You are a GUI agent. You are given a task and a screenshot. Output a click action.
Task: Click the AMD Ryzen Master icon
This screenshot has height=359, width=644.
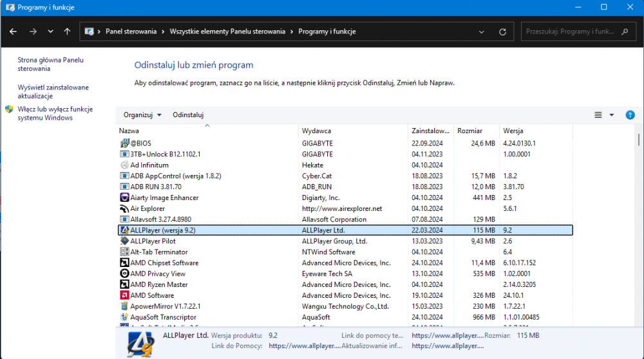pos(125,284)
